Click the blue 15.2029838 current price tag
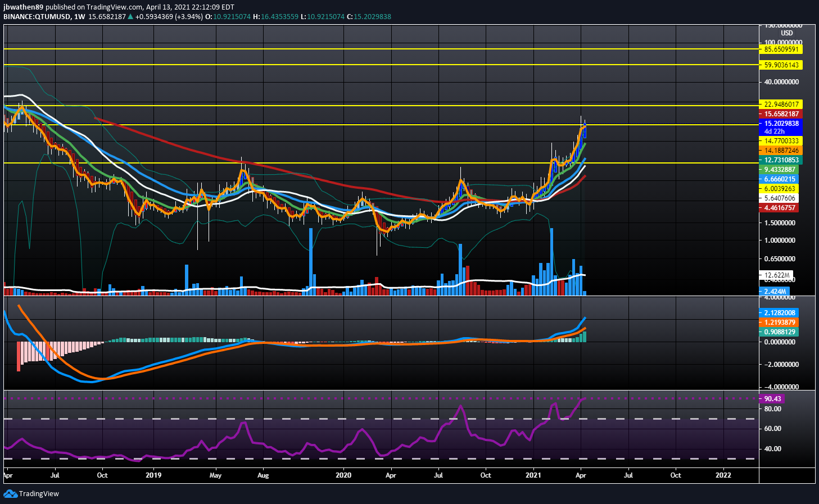This screenshot has width=819, height=504. (781, 124)
